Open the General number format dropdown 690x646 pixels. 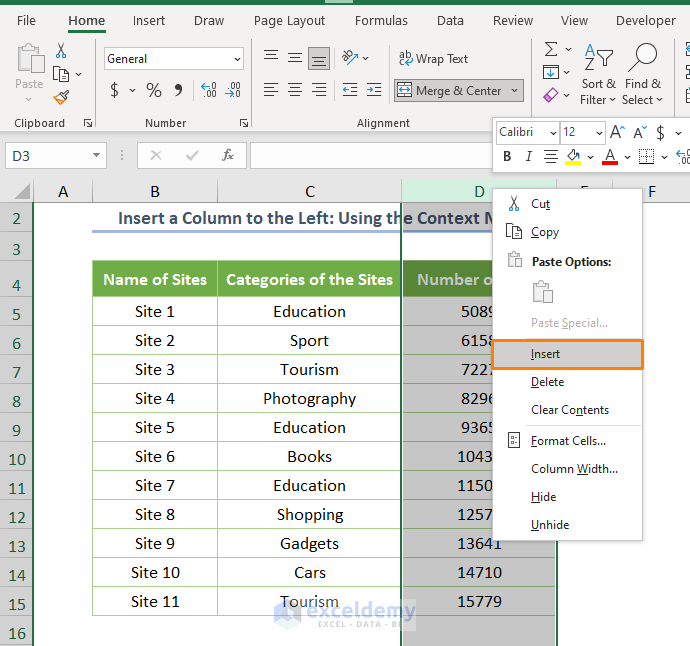pyautogui.click(x=236, y=59)
